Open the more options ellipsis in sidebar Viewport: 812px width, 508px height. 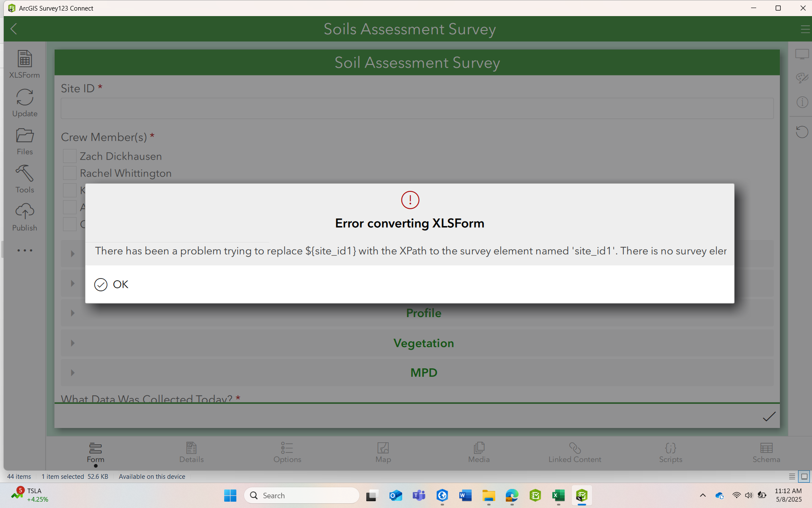point(24,250)
